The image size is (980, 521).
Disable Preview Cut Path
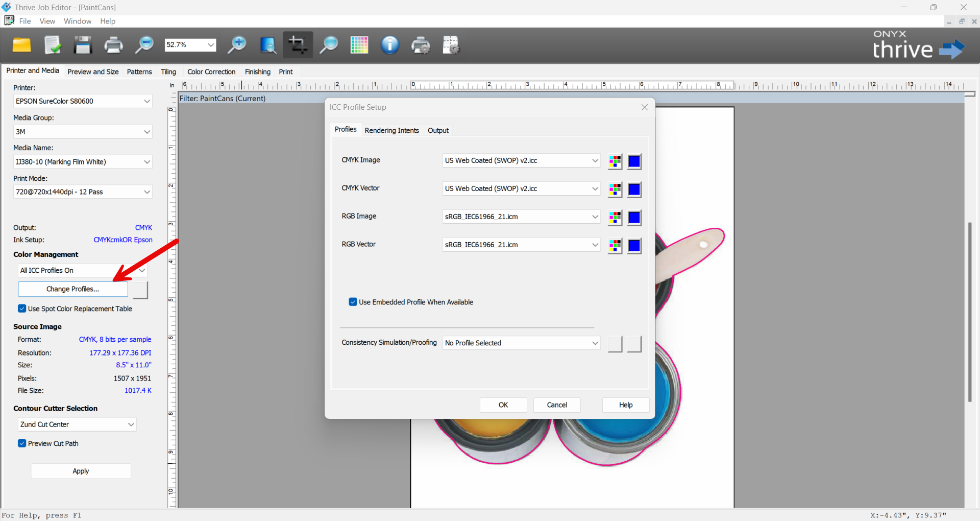(x=22, y=443)
